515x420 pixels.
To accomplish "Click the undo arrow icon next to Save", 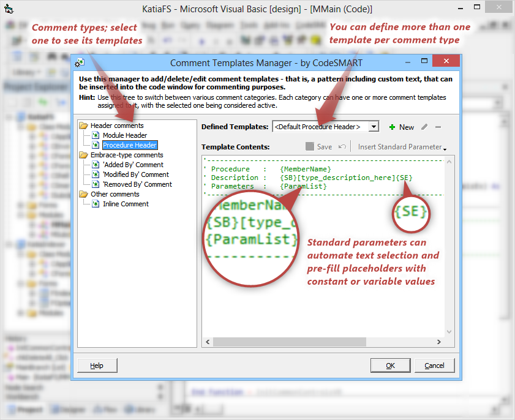I will click(x=342, y=147).
